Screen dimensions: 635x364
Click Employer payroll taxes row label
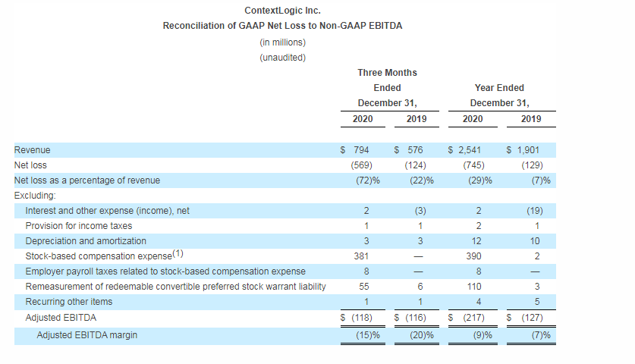click(165, 271)
